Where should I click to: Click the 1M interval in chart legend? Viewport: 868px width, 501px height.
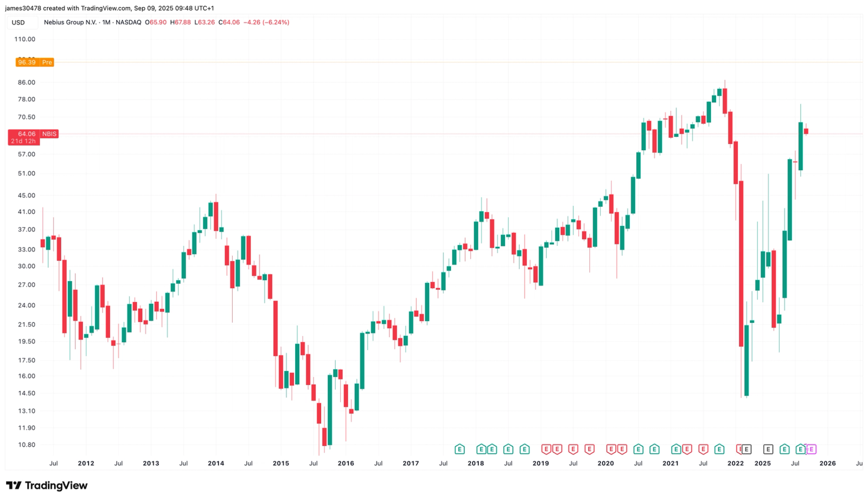click(106, 22)
